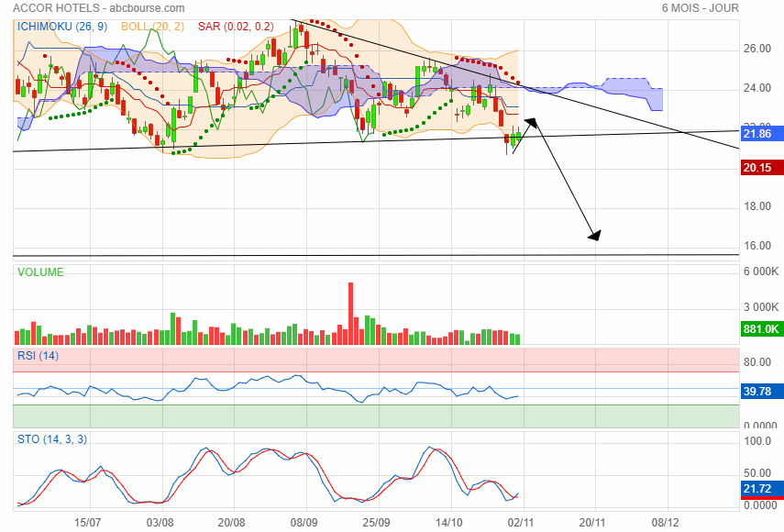The height and width of the screenshot is (532, 784).
Task: Click the "6 000K" volume axis value
Action: point(761,272)
